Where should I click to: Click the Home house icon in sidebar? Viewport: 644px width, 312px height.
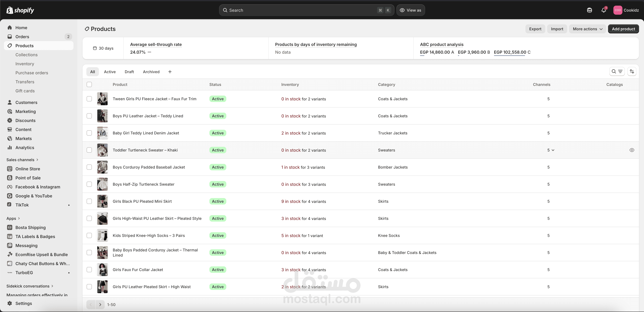pos(10,28)
